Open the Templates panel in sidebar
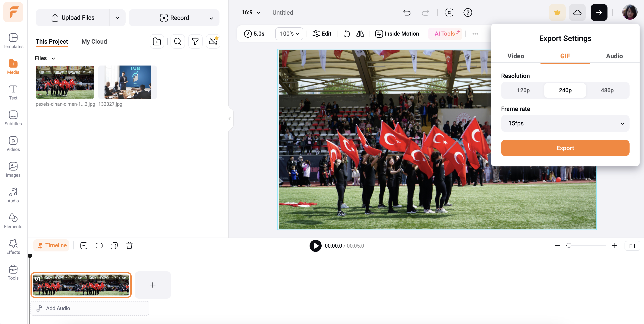The width and height of the screenshot is (644, 324). click(x=13, y=41)
